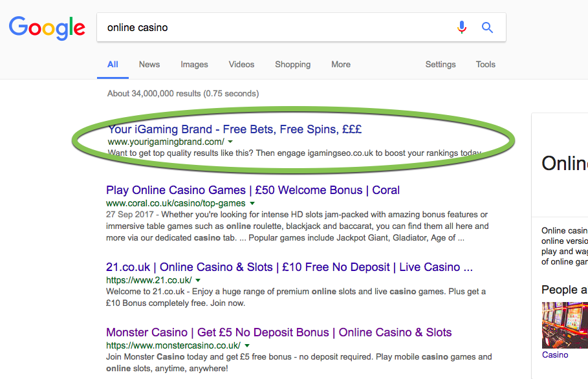The height and width of the screenshot is (379, 588).
Task: Open '21.co.uk | Online Casino & Slots' result
Action: (x=289, y=267)
